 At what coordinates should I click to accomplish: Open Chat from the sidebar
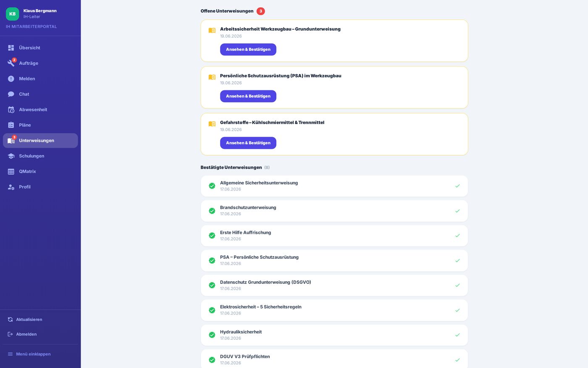coord(40,94)
